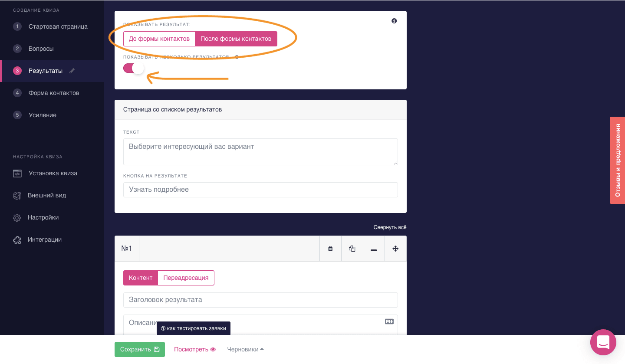Screen dimensions: 625x364
Task: Click the pencil icon next to Результаты
Action: [72, 71]
